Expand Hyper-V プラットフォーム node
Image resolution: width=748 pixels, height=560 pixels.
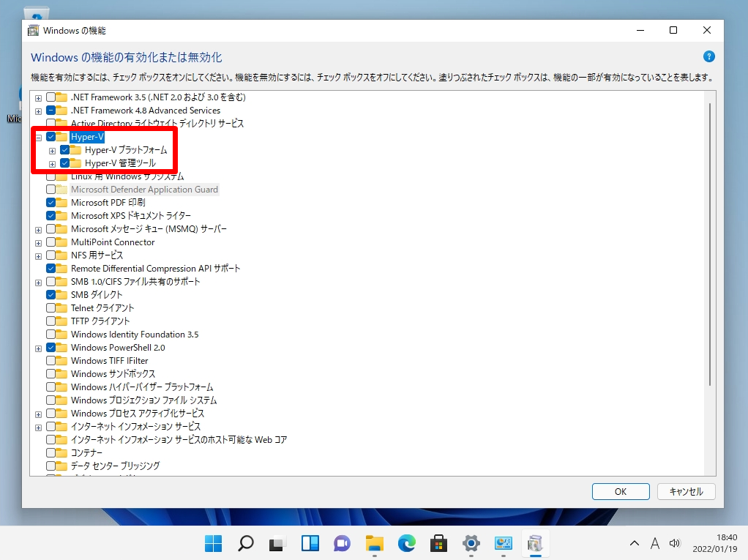[x=53, y=152]
